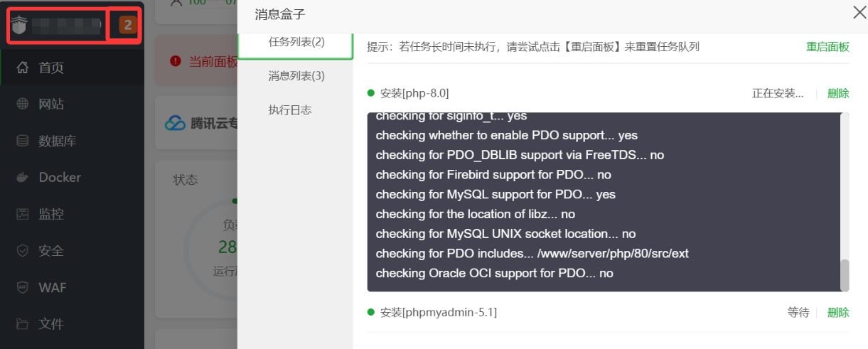Click the 首页 menu label
The height and width of the screenshot is (349, 868).
[51, 68]
